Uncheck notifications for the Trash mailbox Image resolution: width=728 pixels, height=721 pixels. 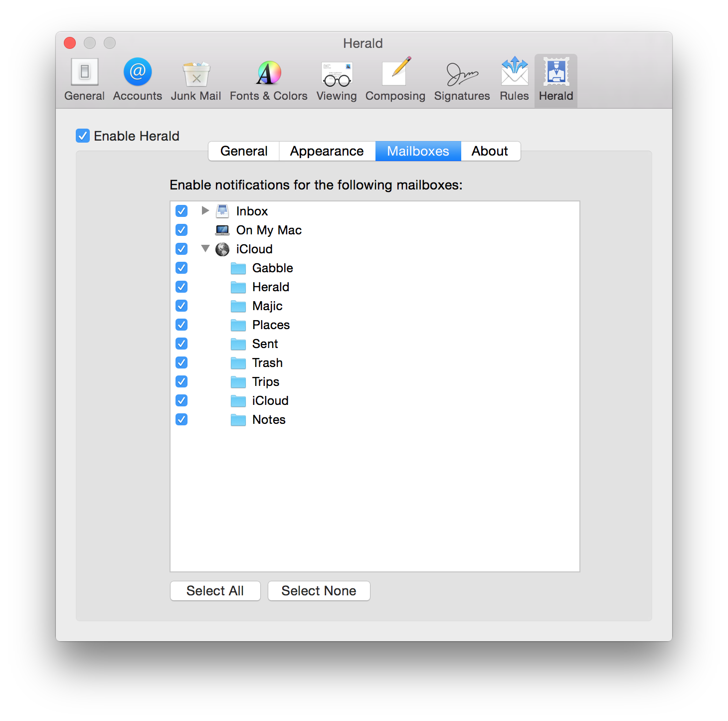[182, 362]
